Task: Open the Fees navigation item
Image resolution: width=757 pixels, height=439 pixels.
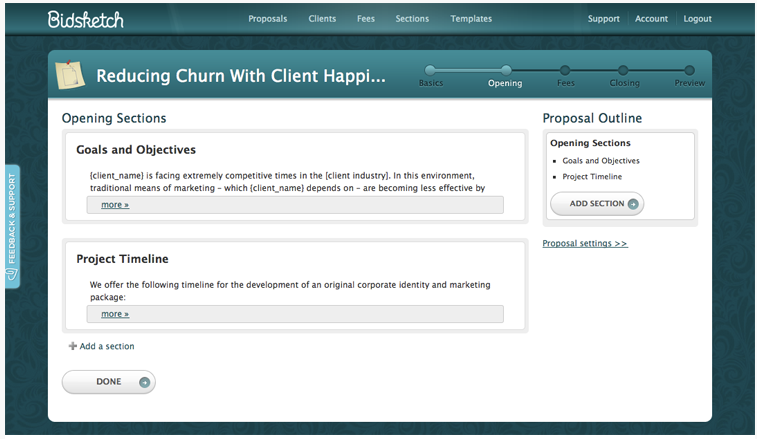Action: (x=365, y=18)
